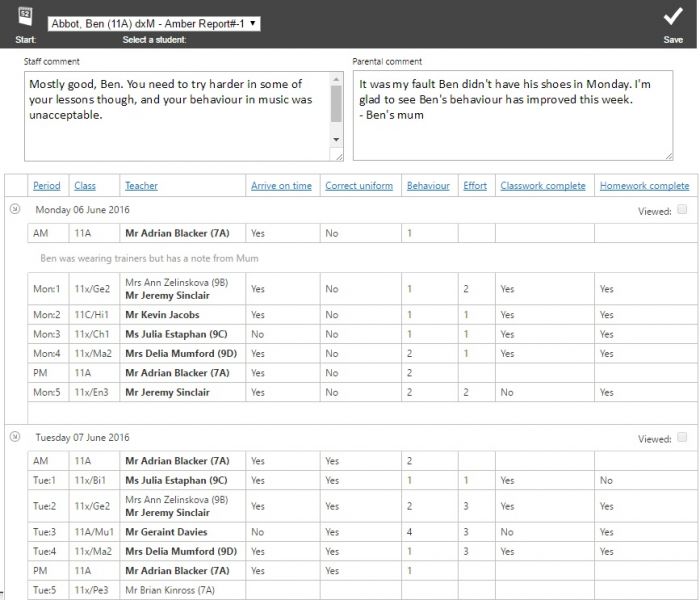Tick the Viewed checkbox for Tuesday
The width and height of the screenshot is (700, 600).
[x=681, y=438]
